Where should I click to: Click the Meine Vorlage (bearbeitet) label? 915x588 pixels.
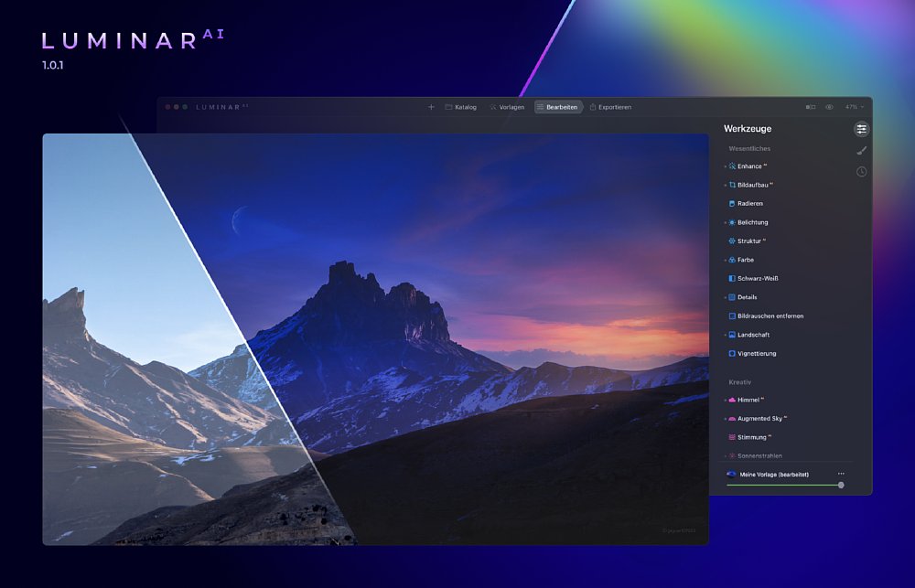tap(774, 475)
